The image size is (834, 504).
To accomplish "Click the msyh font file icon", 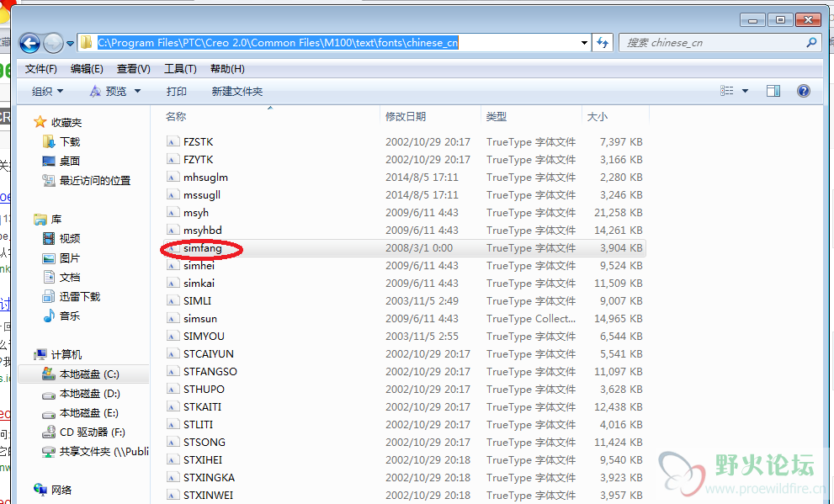I will 173,212.
